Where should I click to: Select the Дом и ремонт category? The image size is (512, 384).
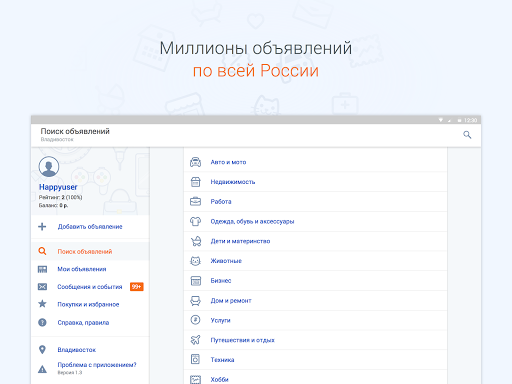315,301
